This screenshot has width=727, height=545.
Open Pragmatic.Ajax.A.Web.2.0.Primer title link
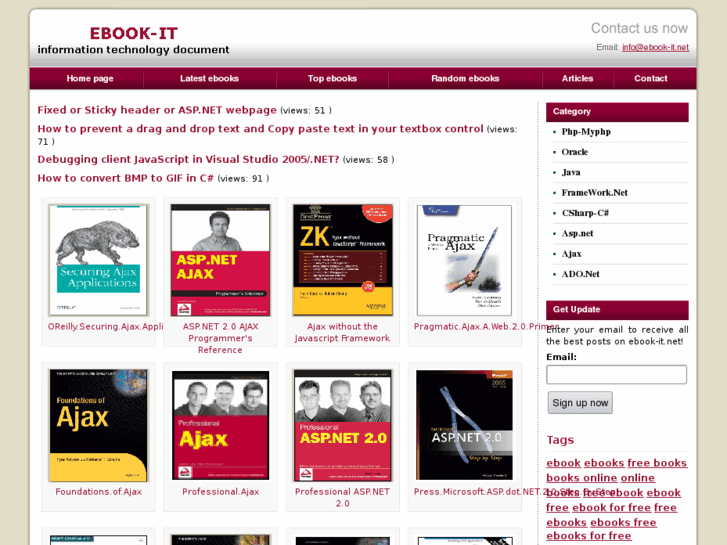[486, 327]
